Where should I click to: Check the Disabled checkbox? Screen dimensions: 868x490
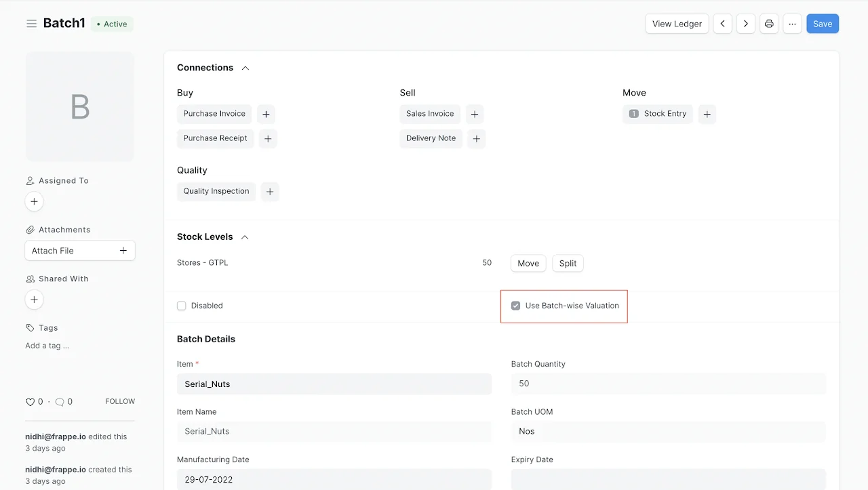(181, 306)
